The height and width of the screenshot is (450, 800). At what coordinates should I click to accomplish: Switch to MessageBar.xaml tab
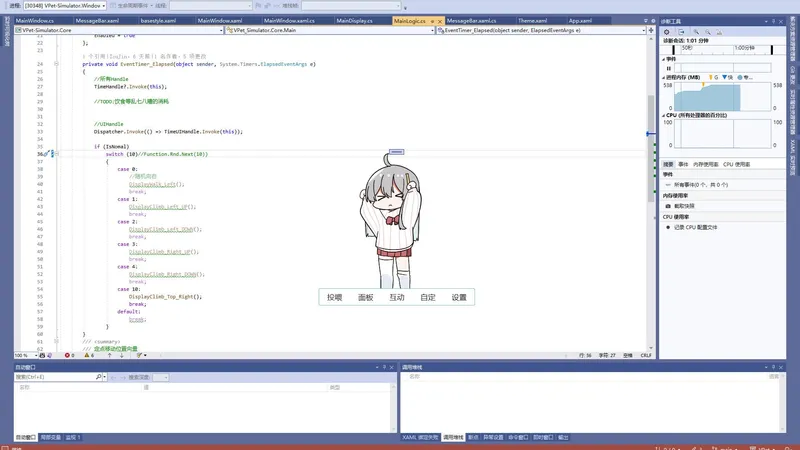(97, 21)
